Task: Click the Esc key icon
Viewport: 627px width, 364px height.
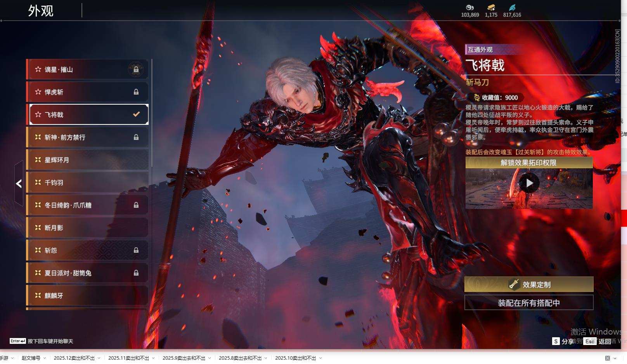Action: click(x=590, y=341)
